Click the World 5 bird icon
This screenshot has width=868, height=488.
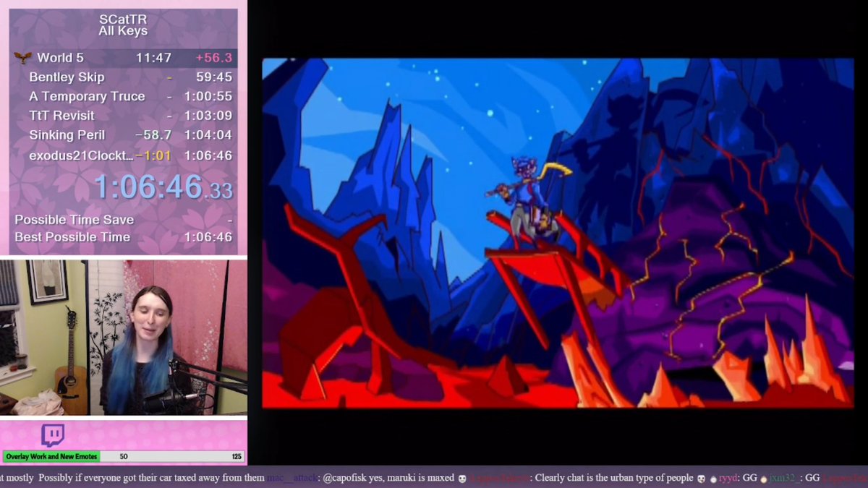tap(22, 58)
